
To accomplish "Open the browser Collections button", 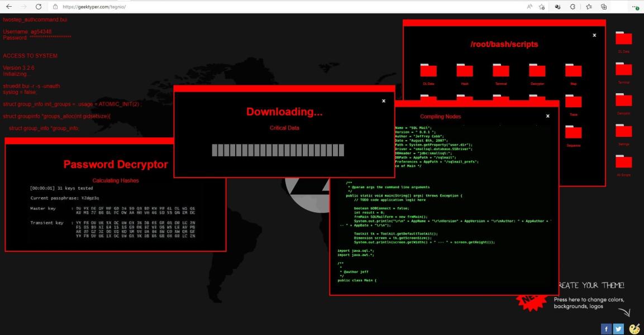I will pyautogui.click(x=604, y=7).
